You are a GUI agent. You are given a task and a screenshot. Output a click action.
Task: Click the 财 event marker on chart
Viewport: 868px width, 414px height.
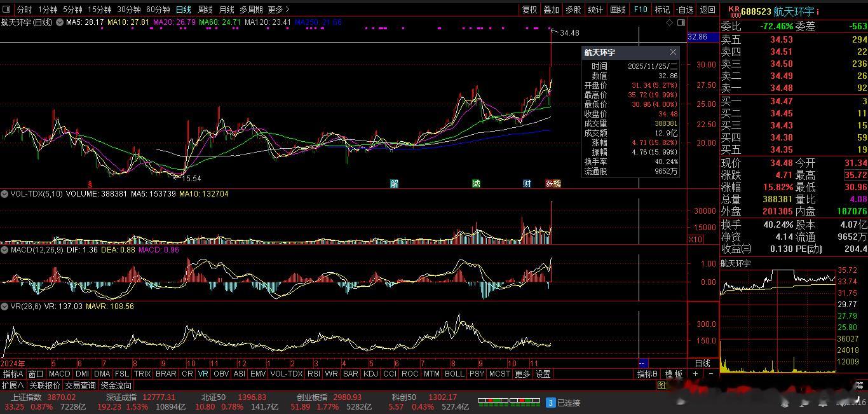[x=527, y=184]
